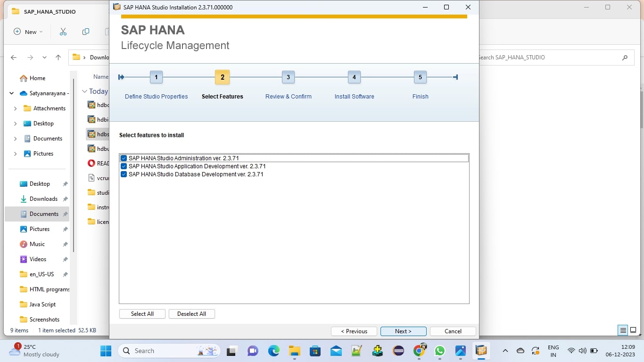Click OneDrive cloud tray icon

pyautogui.click(x=520, y=351)
